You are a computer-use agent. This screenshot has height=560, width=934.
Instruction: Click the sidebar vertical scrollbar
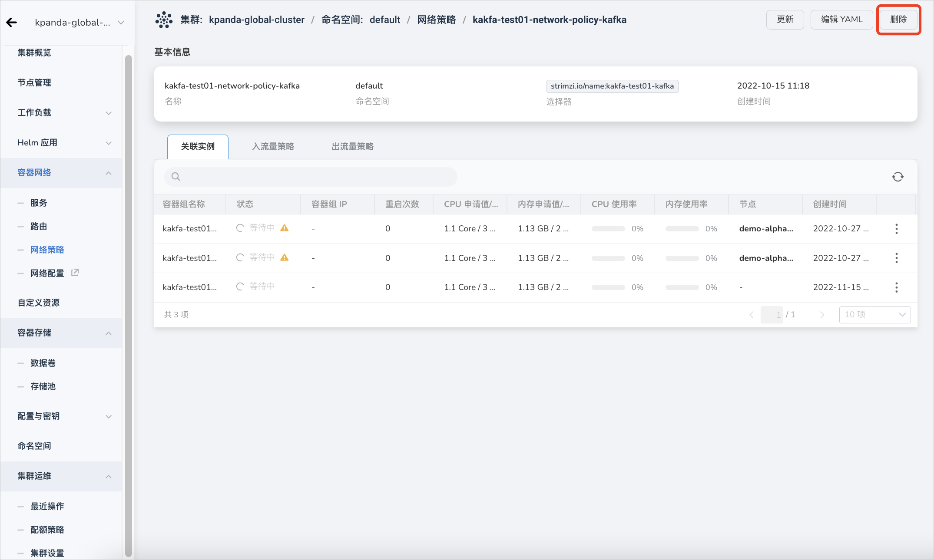click(128, 306)
